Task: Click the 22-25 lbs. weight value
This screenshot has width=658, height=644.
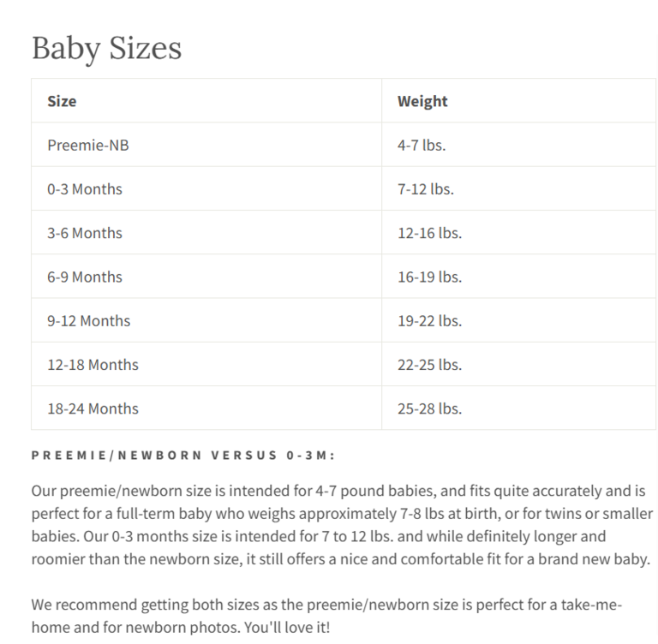Action: 429,364
